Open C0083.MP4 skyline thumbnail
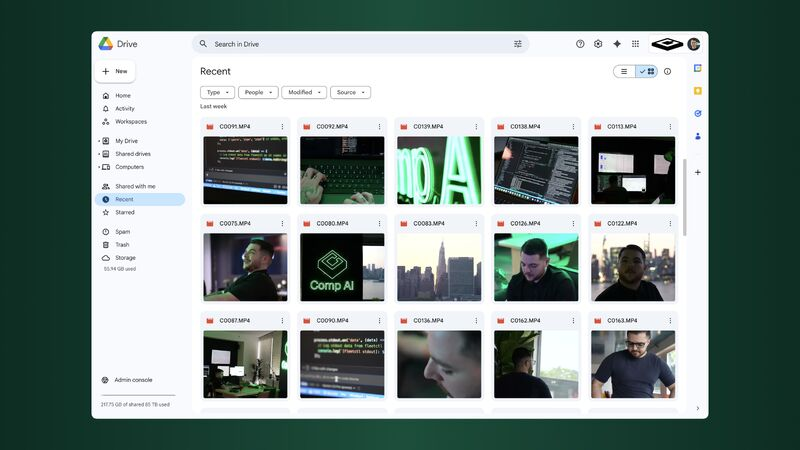The width and height of the screenshot is (800, 450). pyautogui.click(x=439, y=267)
